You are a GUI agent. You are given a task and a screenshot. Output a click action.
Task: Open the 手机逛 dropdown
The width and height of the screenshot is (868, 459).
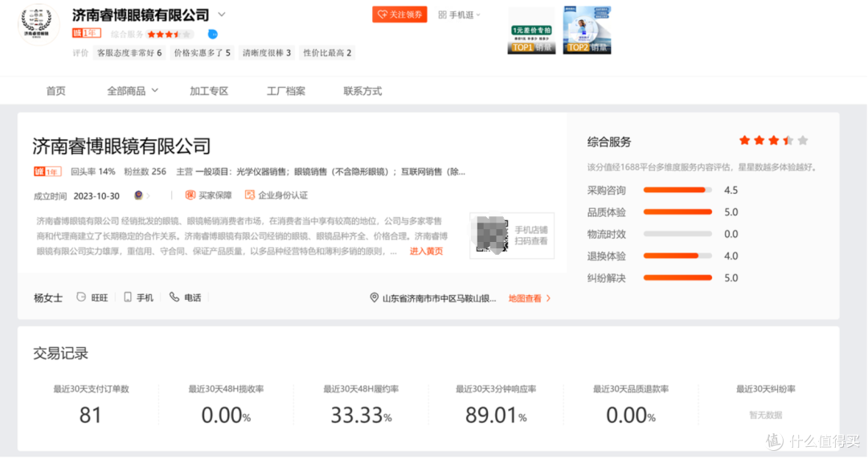pos(460,15)
